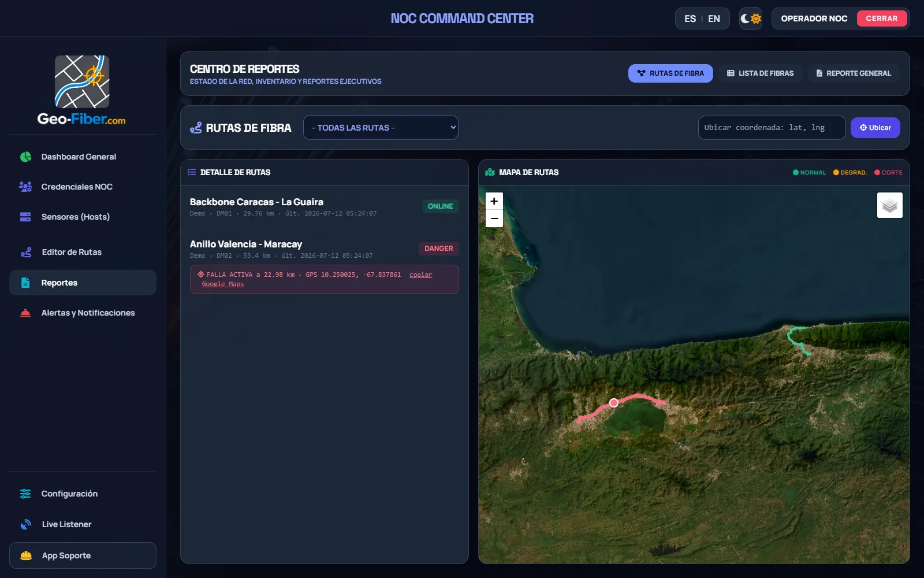Focus the Ubicar coordenada input field
Image resolution: width=924 pixels, height=578 pixels.
[x=772, y=128]
